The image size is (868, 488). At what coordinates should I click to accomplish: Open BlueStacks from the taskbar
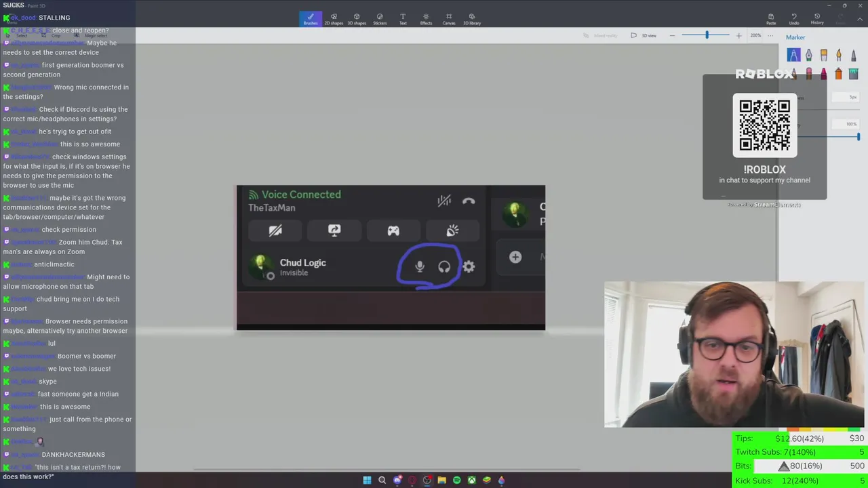[486, 480]
